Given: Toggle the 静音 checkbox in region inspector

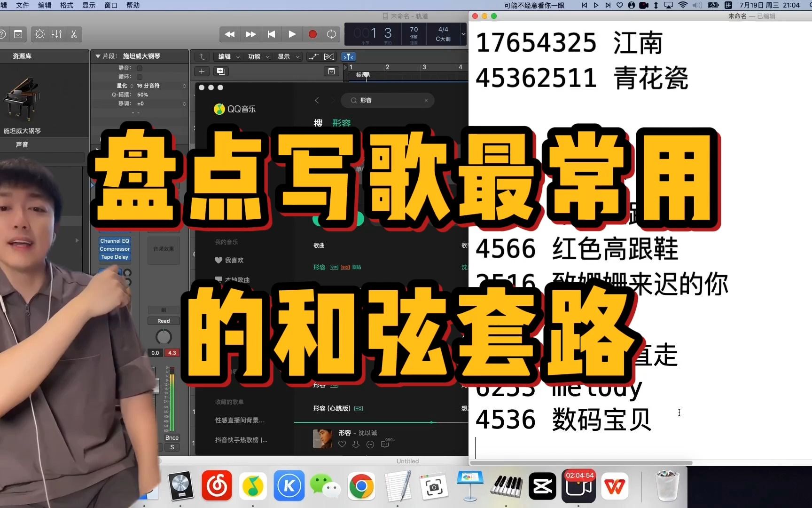Looking at the screenshot, I should [140, 68].
